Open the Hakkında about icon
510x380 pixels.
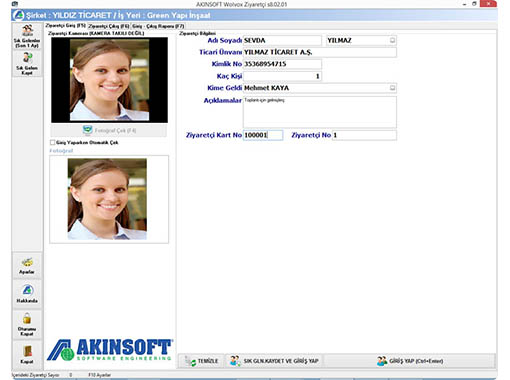pyautogui.click(x=27, y=294)
